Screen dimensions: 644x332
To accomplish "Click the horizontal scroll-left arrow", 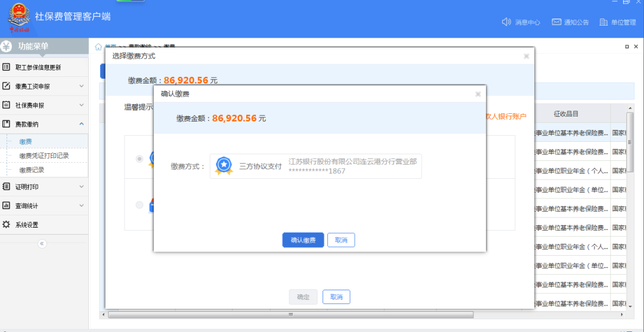I will click(x=103, y=315).
